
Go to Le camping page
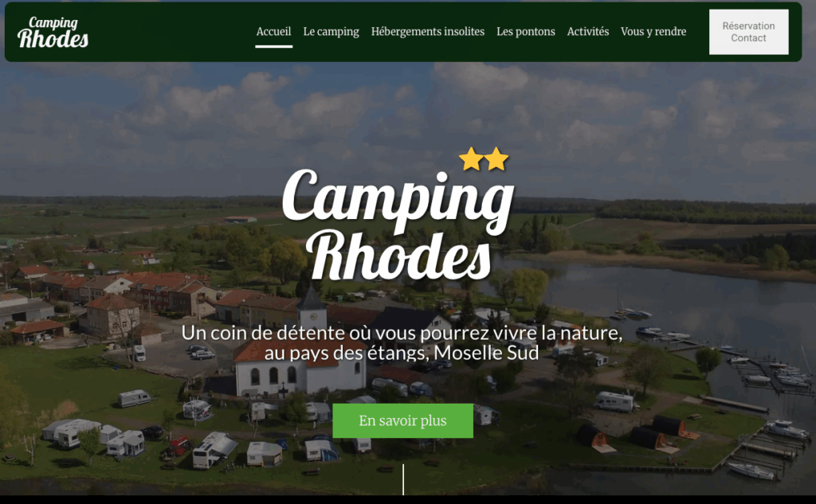pos(331,32)
